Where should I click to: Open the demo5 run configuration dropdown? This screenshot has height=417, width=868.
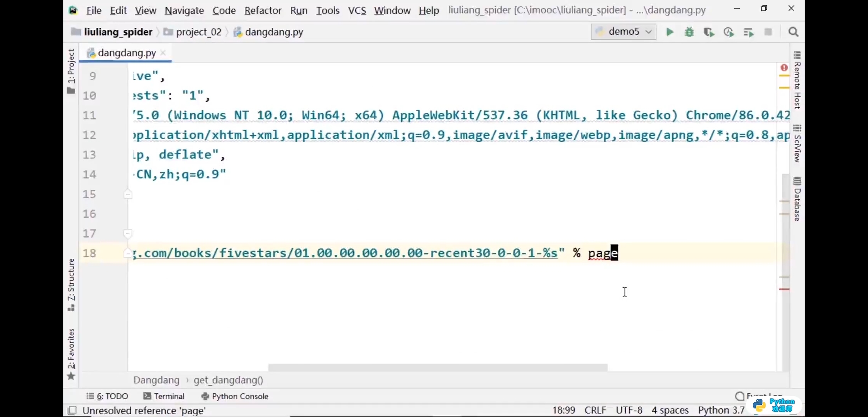pos(624,32)
